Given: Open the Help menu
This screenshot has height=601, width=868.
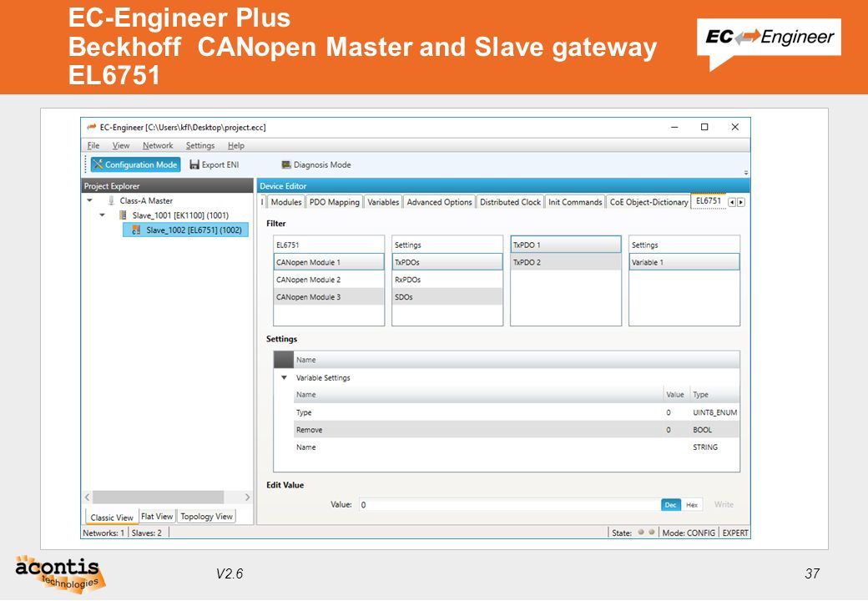Looking at the screenshot, I should 236,145.
